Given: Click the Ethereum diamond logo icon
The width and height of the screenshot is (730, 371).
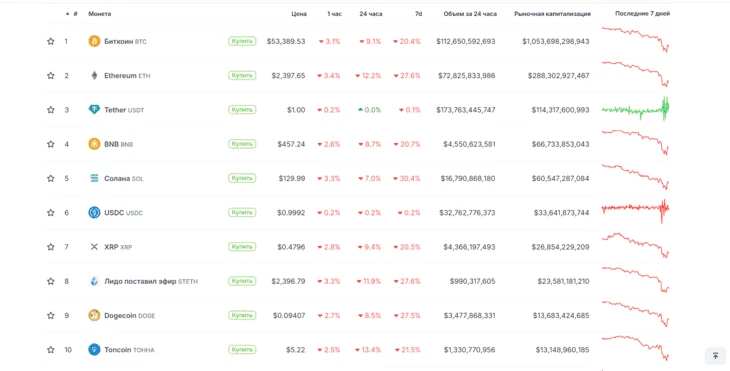Looking at the screenshot, I should pos(94,75).
